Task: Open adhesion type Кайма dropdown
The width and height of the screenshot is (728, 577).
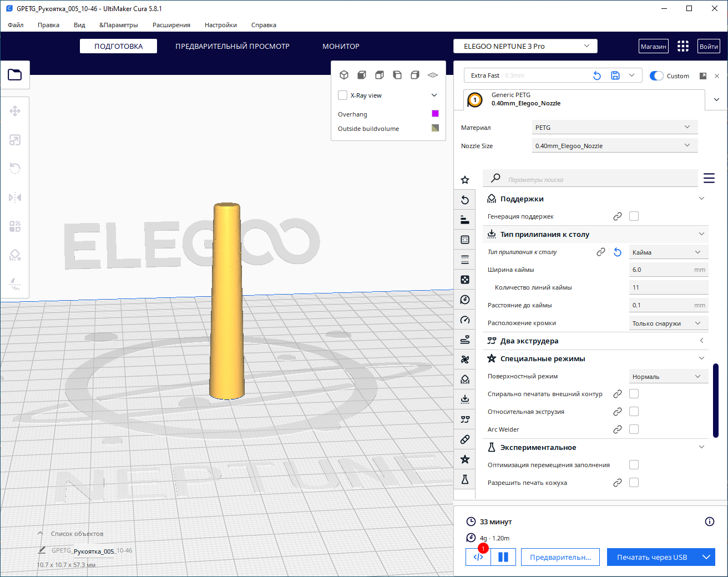Action: coord(669,252)
